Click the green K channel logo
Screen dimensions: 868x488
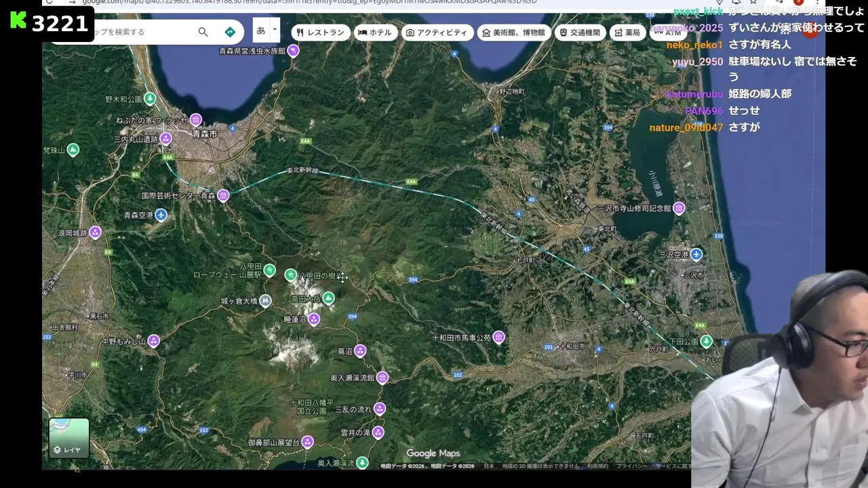pyautogui.click(x=18, y=20)
